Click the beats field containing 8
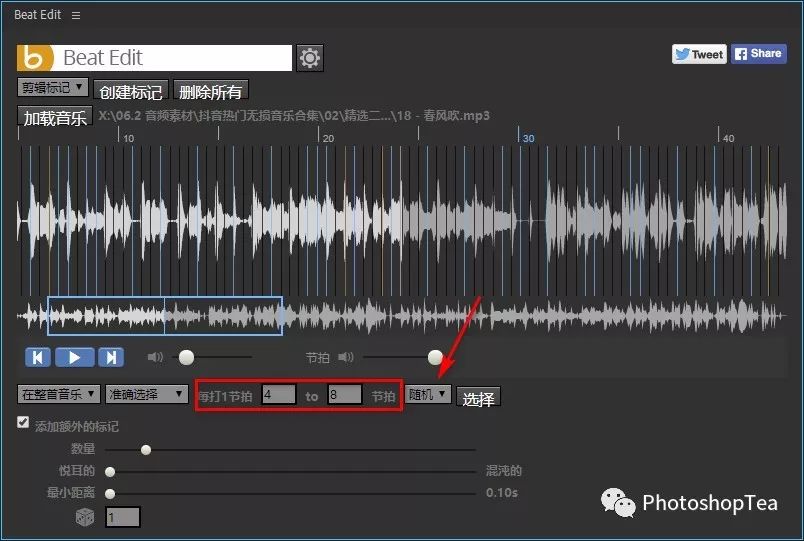The height and width of the screenshot is (541, 804). [345, 395]
